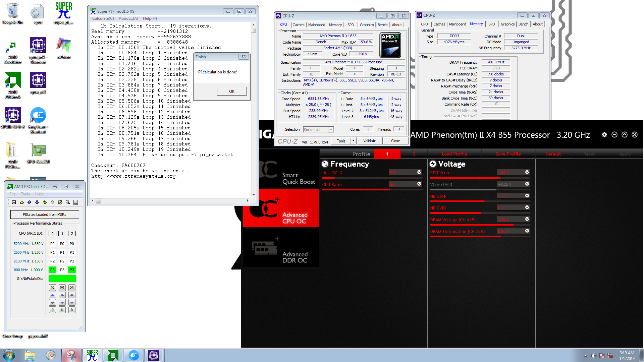Open the super_pi desktop icon
Viewport: 644px width, 362px height.
pos(64,13)
